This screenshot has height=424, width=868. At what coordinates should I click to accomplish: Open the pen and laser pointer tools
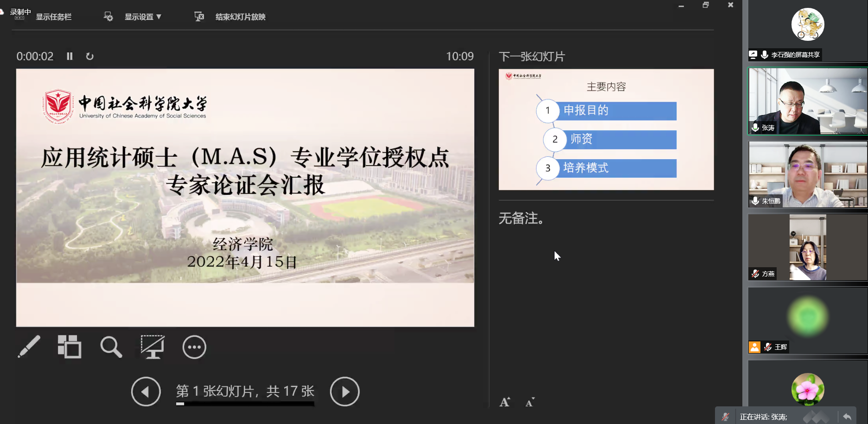[29, 347]
